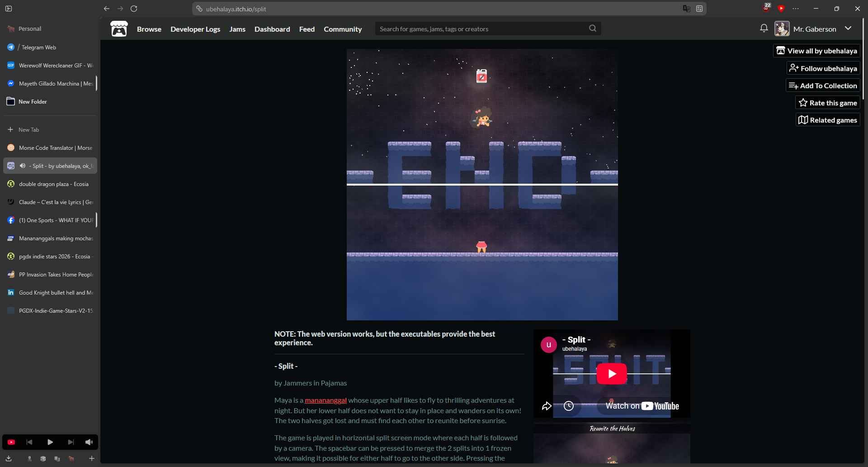Toggle mute in sidebar media controls

(x=89, y=442)
